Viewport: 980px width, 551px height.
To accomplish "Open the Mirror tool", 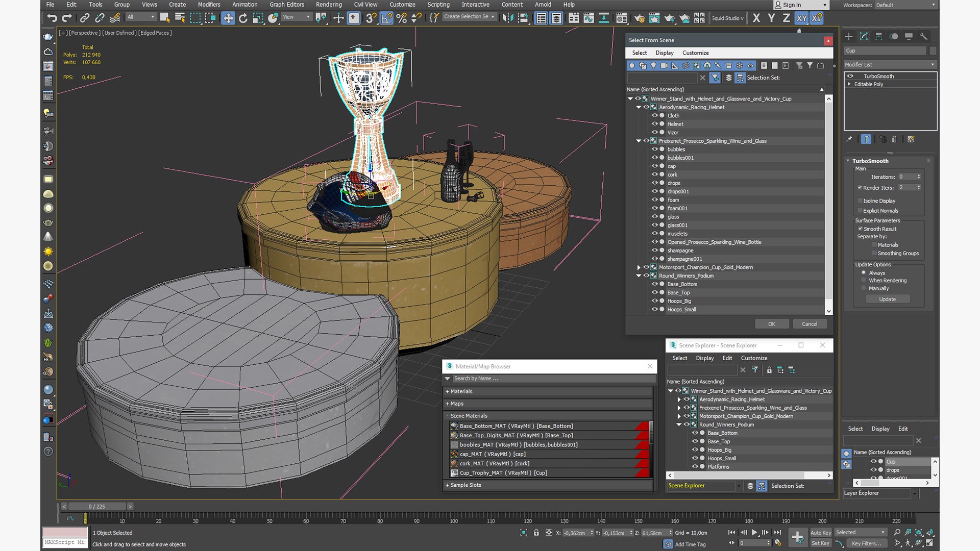I will [x=508, y=18].
